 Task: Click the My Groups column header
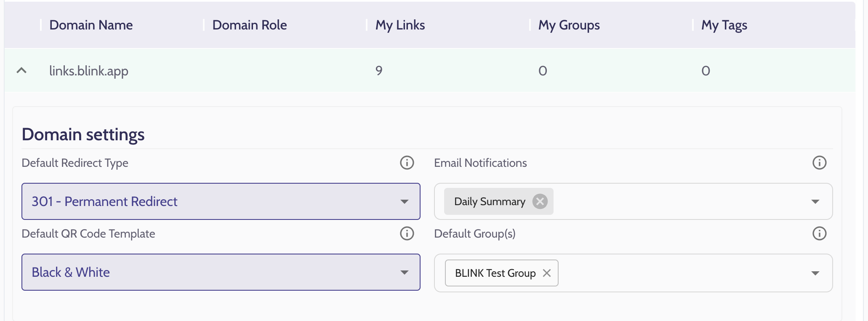(569, 25)
